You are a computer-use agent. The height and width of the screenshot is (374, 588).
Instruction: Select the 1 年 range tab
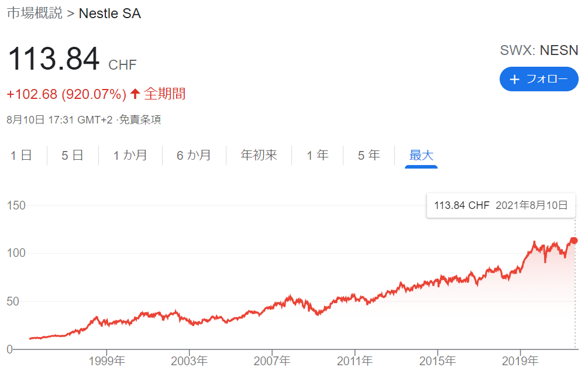318,155
